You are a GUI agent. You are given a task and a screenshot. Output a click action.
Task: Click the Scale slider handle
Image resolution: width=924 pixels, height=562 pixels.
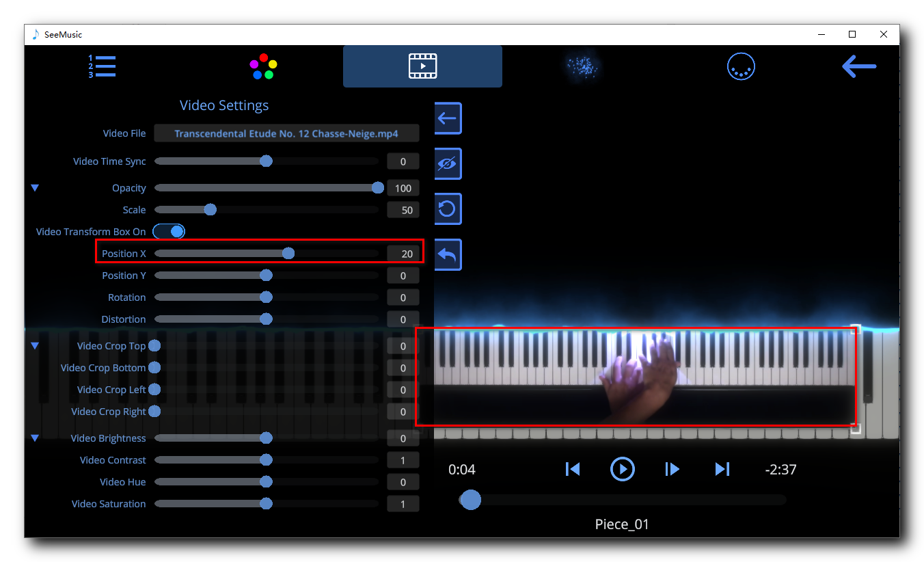pyautogui.click(x=210, y=209)
